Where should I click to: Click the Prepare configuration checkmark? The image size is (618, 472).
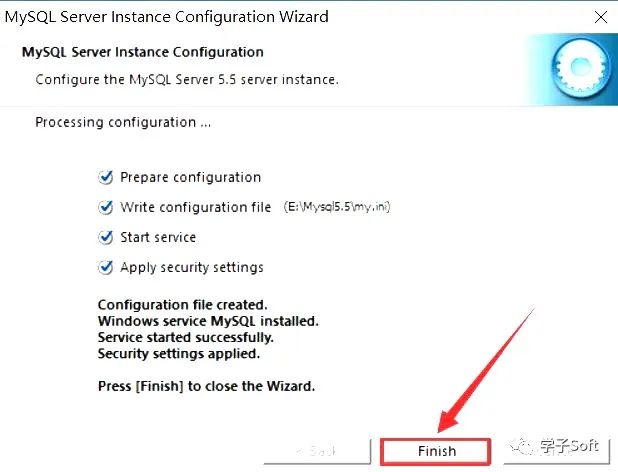106,177
